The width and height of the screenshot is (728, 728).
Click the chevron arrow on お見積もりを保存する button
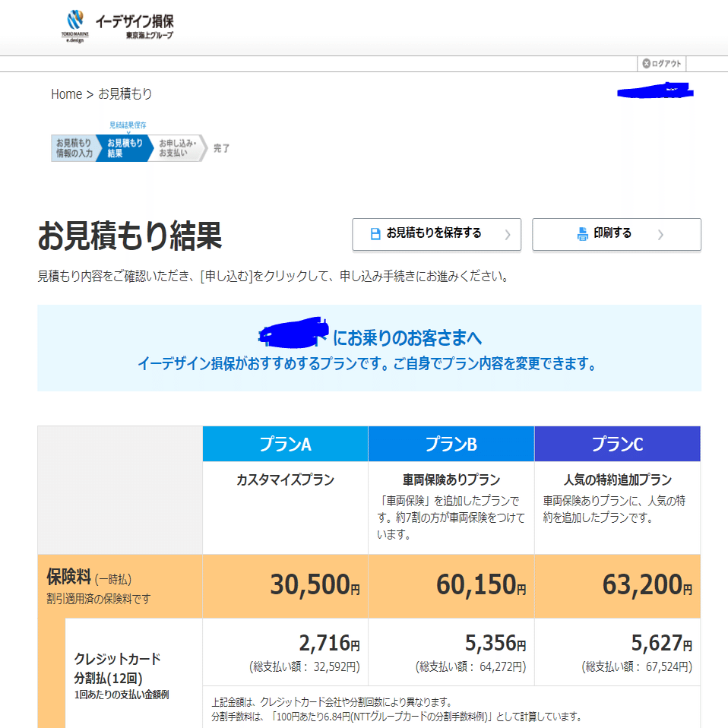(x=511, y=235)
